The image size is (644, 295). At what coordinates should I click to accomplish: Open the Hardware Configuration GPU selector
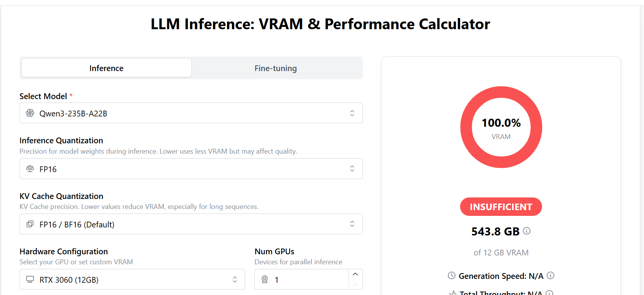tap(132, 279)
